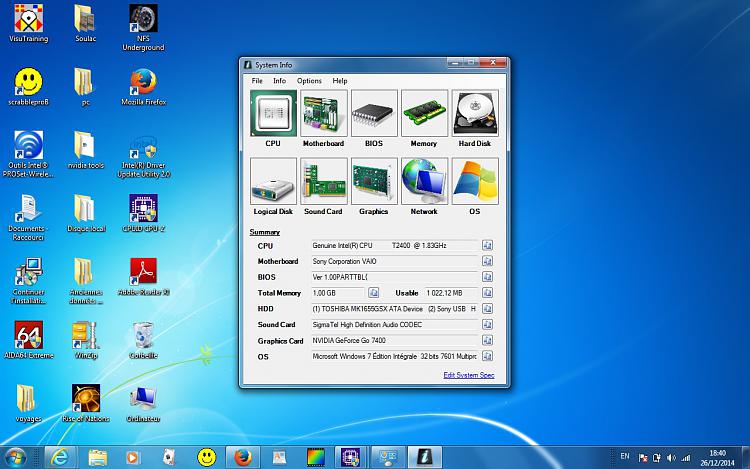
Task: Select Adobe Reader XI desktop shortcut
Action: [143, 277]
